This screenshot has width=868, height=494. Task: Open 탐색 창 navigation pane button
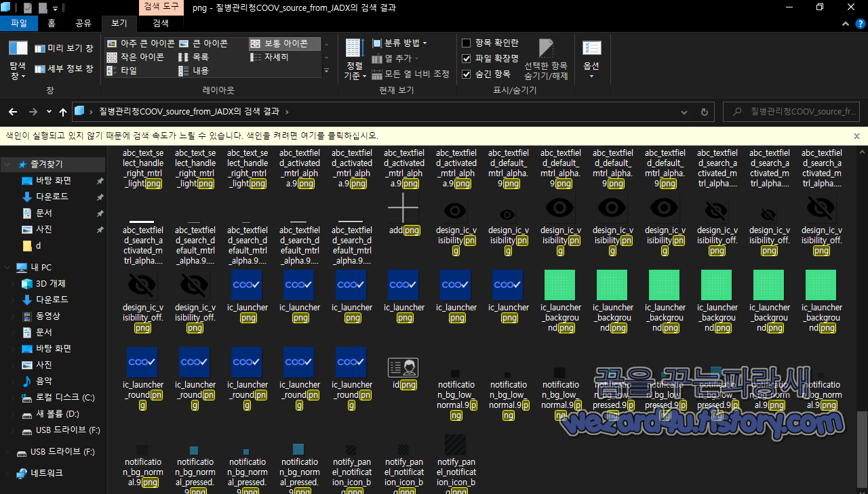click(18, 60)
